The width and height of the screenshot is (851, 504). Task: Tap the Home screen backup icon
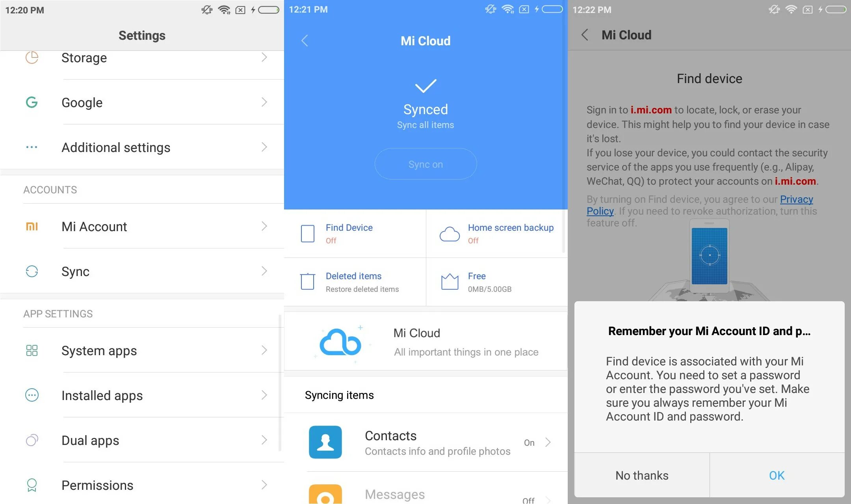(x=450, y=233)
